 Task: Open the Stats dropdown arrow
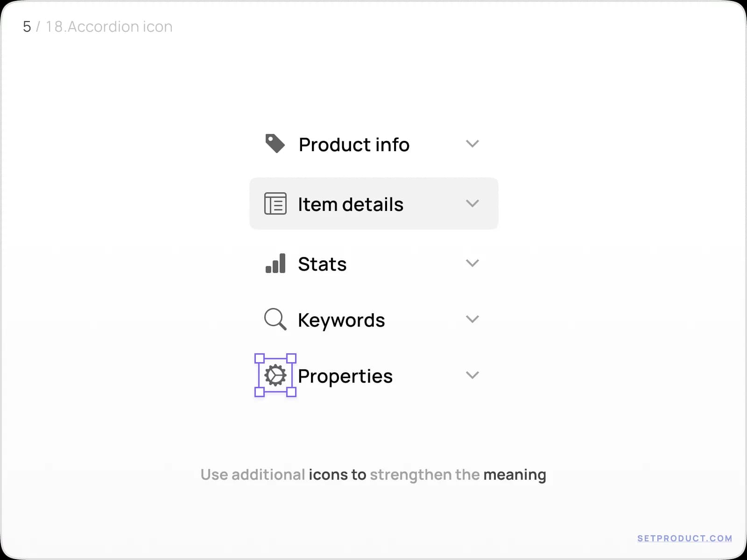[x=472, y=263]
